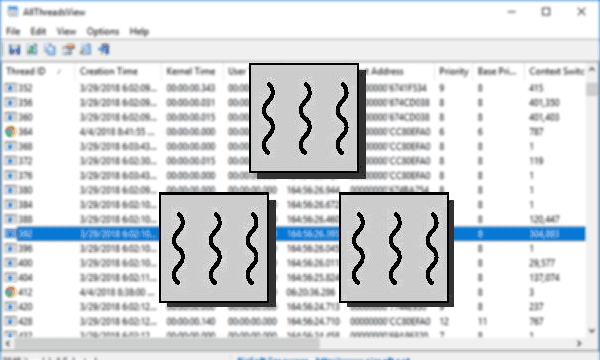Click the Exit toolbar icon
The width and height of the screenshot is (600, 360).
[x=104, y=49]
